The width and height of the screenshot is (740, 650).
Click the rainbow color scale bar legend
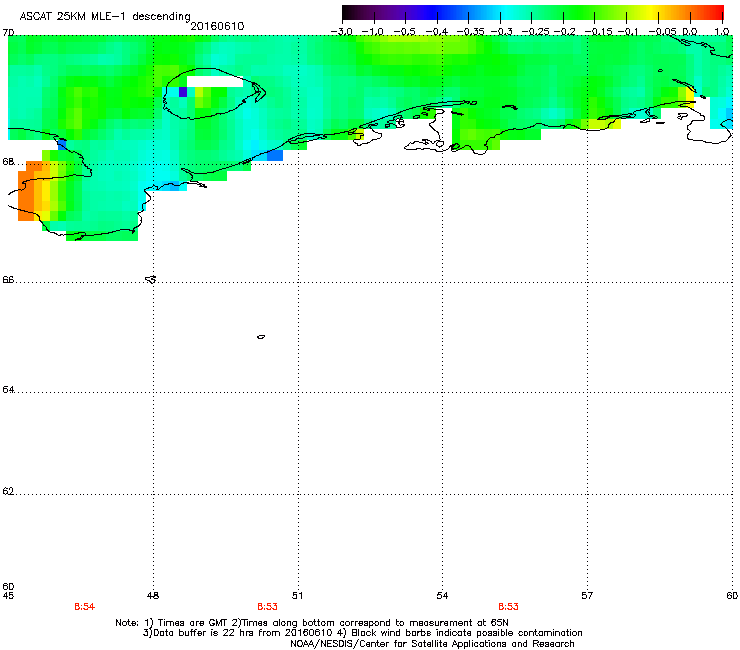click(533, 13)
